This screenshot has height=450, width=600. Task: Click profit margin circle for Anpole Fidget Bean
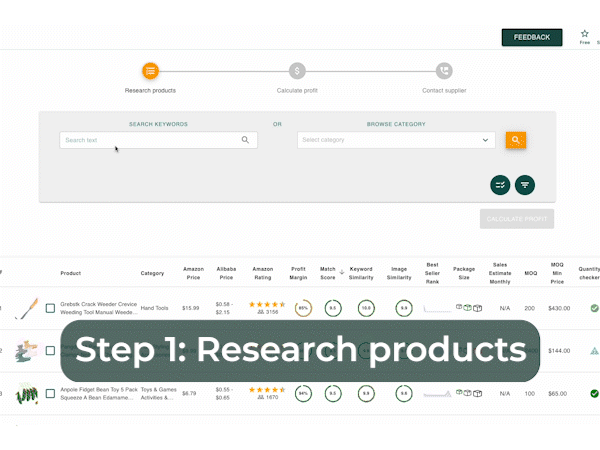(303, 393)
